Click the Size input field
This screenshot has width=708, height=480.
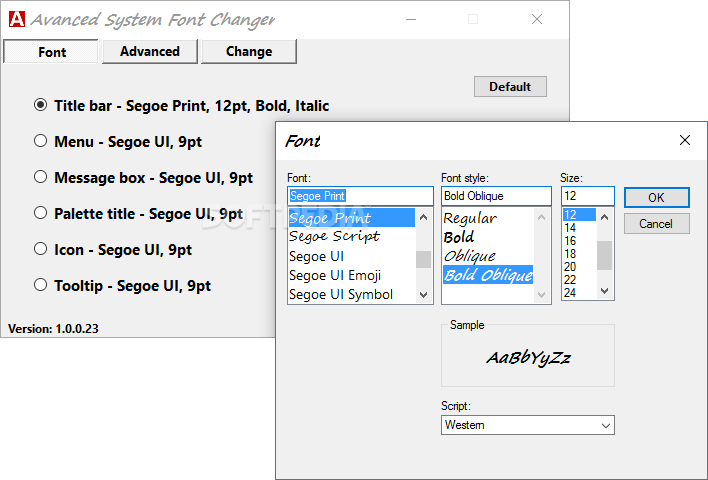point(588,196)
